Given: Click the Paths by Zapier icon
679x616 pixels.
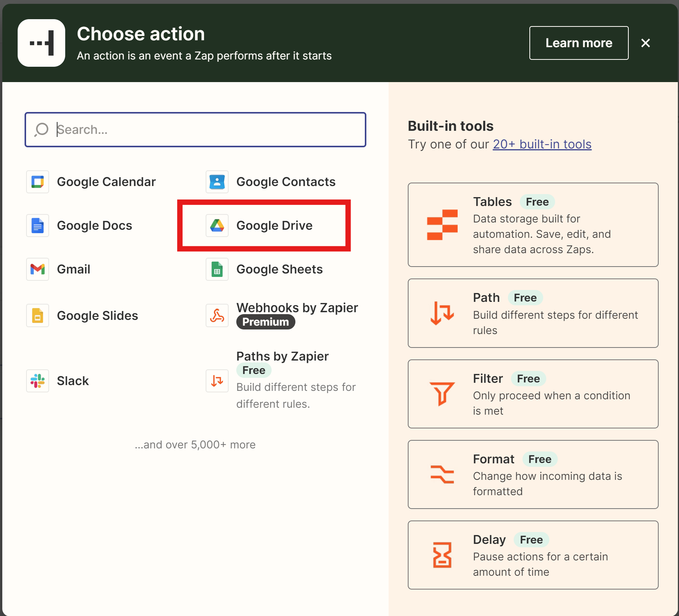Looking at the screenshot, I should click(x=217, y=381).
